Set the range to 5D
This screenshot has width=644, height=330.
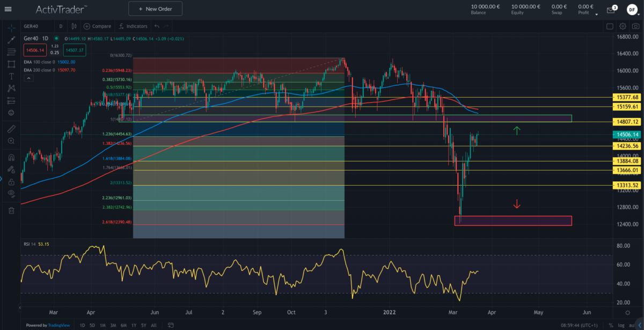pos(92,325)
